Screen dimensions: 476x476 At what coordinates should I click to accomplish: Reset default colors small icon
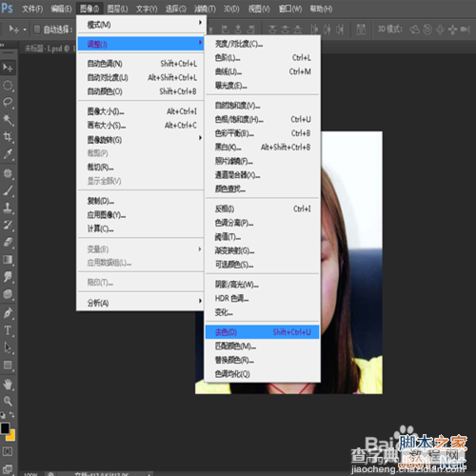[3, 415]
